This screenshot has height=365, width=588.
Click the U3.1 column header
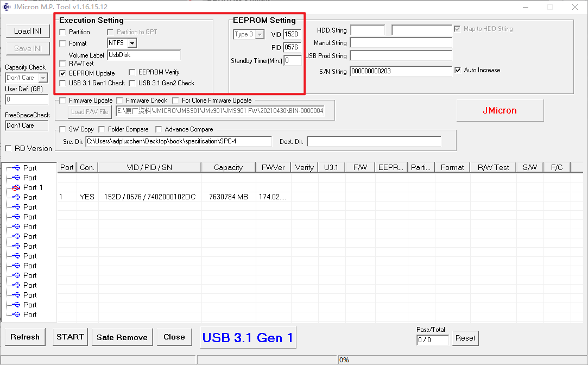[332, 167]
